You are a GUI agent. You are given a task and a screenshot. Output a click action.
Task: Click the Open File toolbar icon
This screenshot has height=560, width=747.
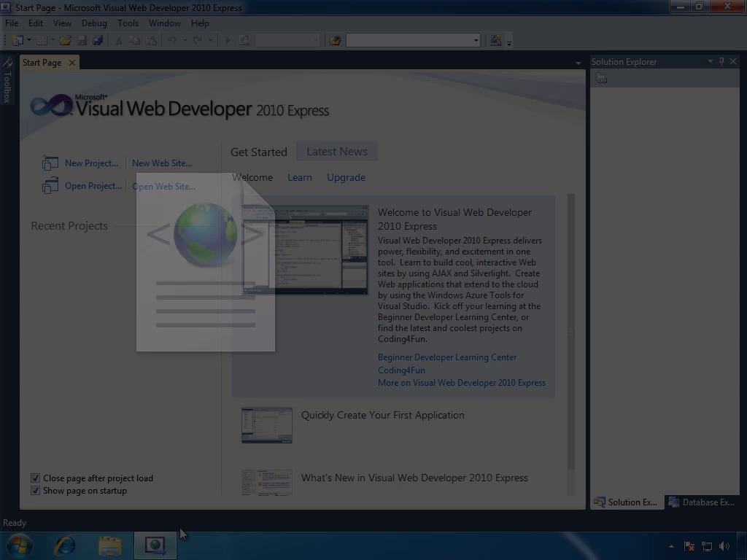click(x=66, y=41)
